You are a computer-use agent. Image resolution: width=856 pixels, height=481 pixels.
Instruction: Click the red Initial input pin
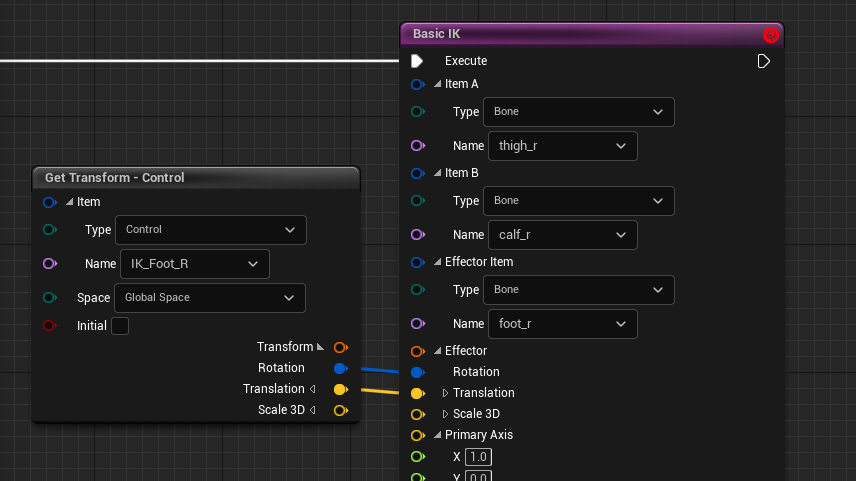(50, 326)
